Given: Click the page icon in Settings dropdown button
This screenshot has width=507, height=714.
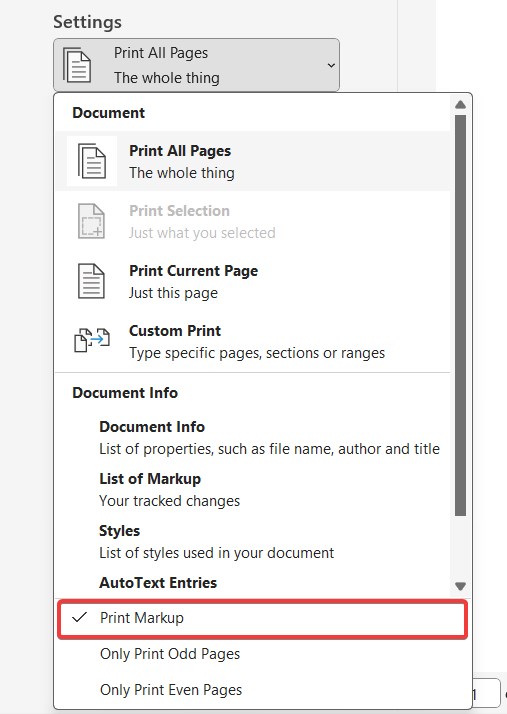Looking at the screenshot, I should (x=77, y=65).
